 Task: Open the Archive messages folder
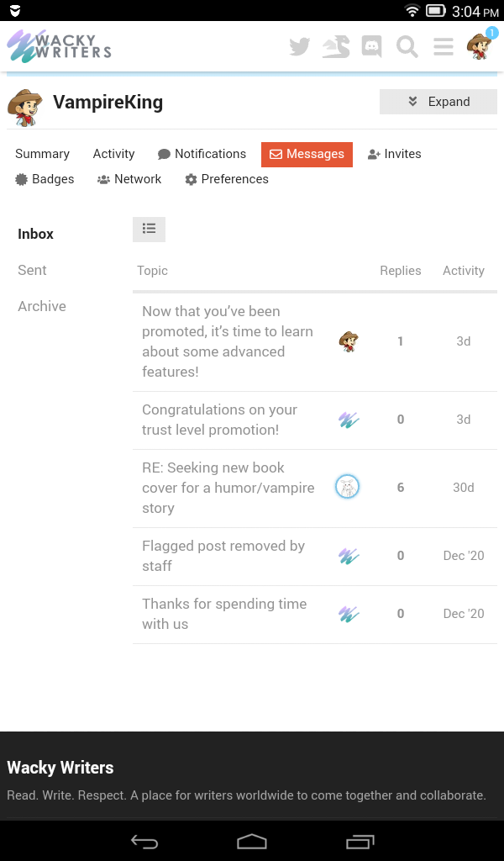tap(42, 306)
